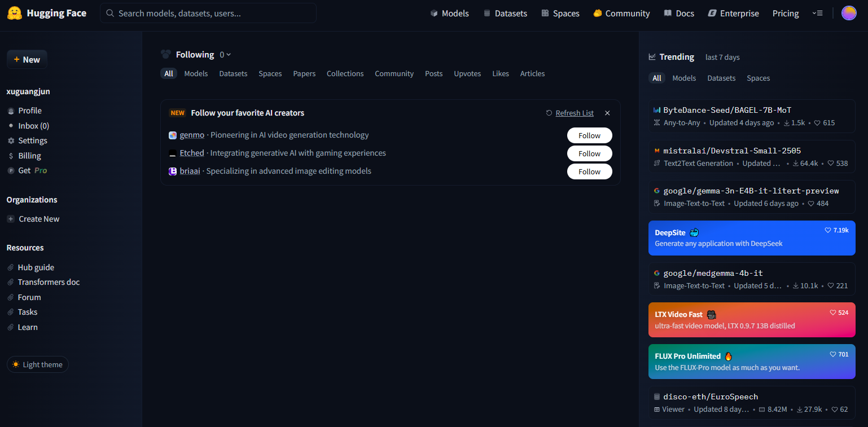The image size is (868, 427).
Task: Click the briaai creator avatar
Action: (173, 171)
